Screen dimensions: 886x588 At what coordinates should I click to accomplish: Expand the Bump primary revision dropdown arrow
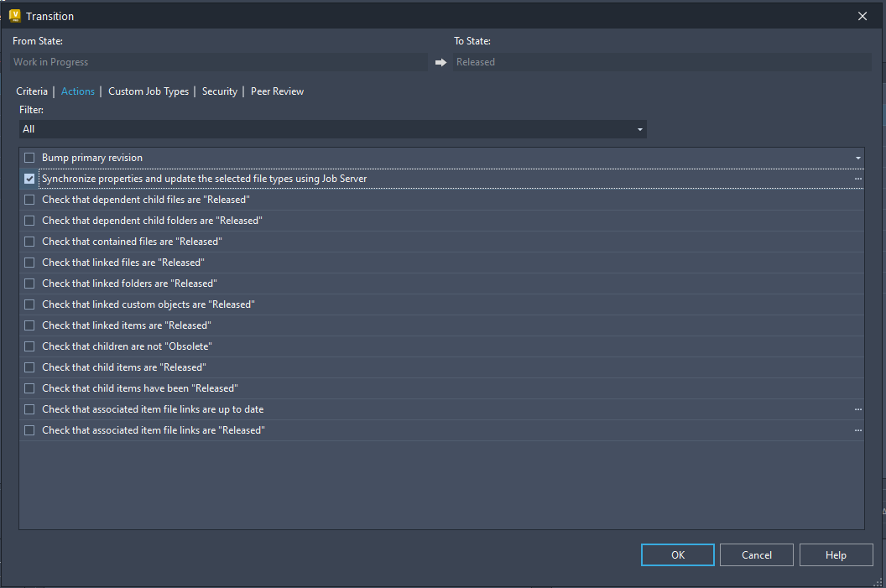point(857,157)
